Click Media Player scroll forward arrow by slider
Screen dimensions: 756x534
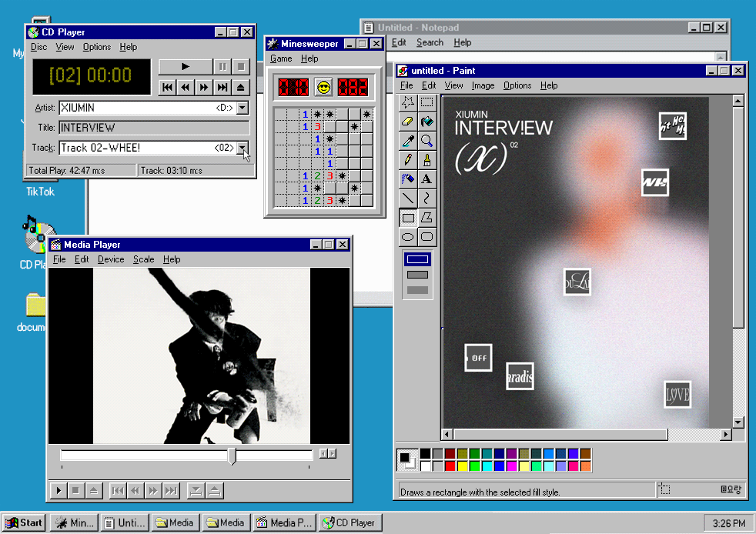[333, 453]
